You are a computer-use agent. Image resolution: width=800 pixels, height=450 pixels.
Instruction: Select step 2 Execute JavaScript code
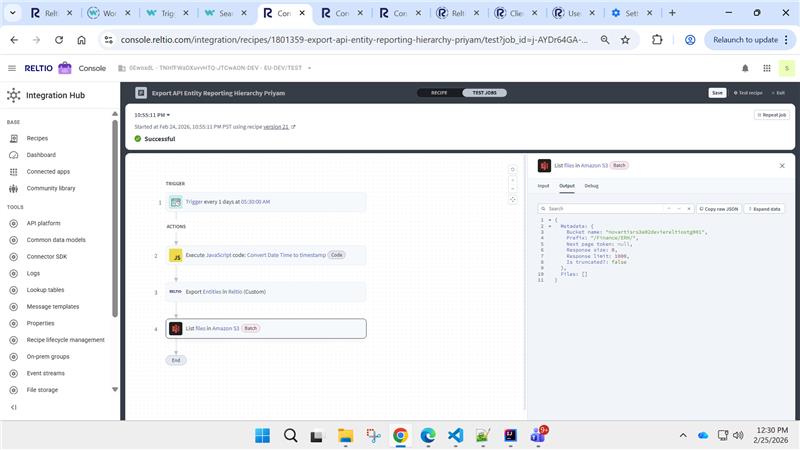pos(266,255)
